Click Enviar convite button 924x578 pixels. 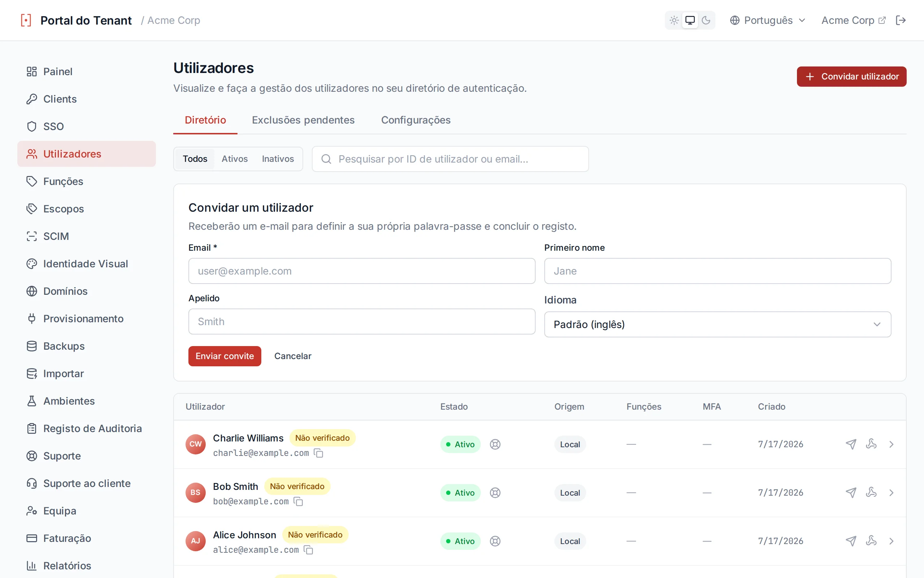click(x=225, y=356)
